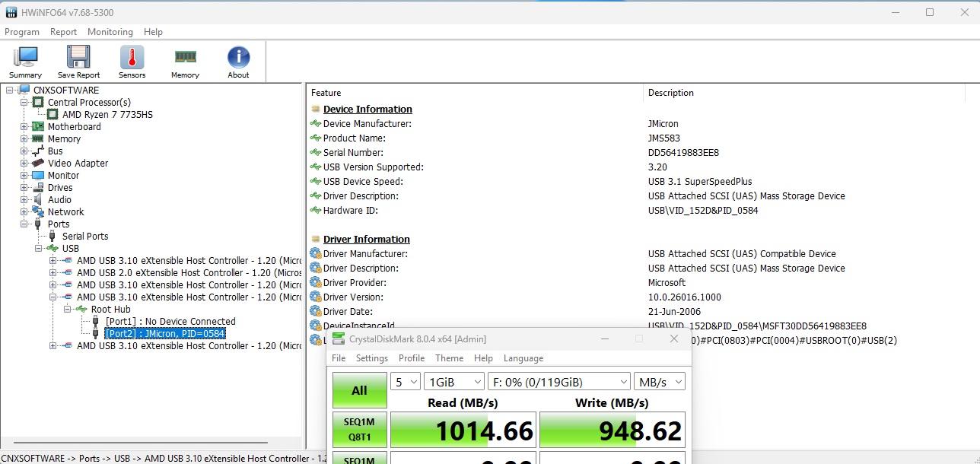980x464 pixels.
Task: Expand the AMD USB 2.0 Host Controller node
Action: [52, 273]
